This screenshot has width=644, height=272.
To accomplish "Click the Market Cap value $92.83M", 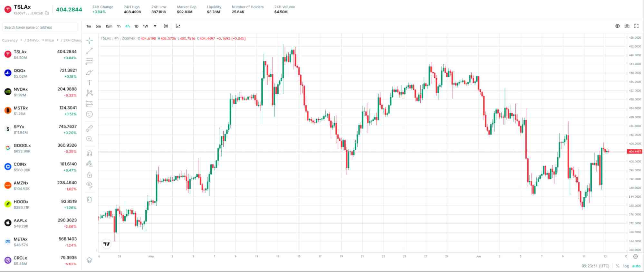I will (185, 12).
